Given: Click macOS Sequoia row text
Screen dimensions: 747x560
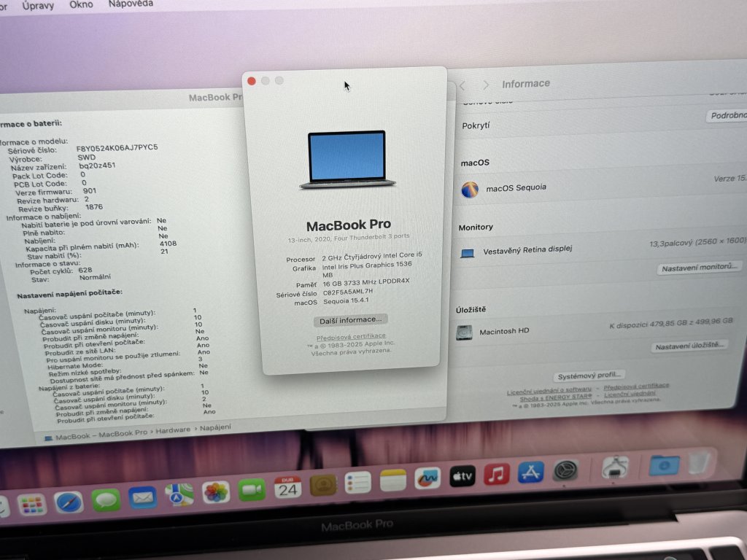Looking at the screenshot, I should pyautogui.click(x=516, y=187).
